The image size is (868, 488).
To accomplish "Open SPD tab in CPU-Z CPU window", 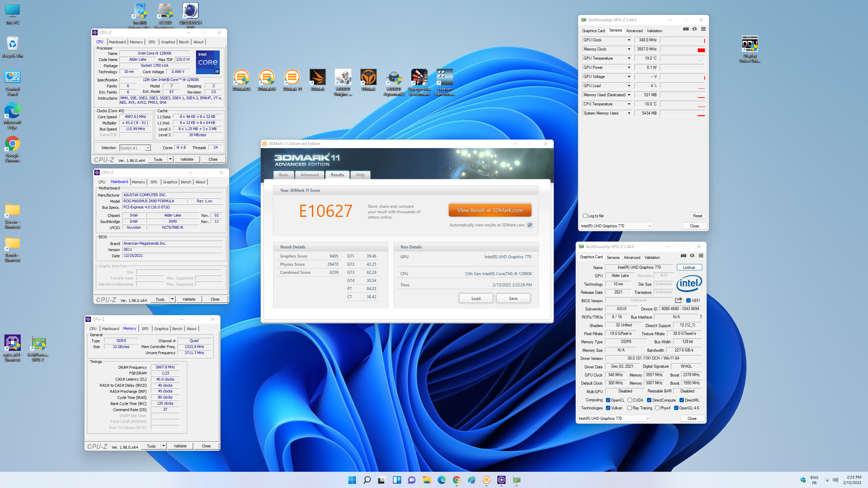I will click(x=152, y=42).
